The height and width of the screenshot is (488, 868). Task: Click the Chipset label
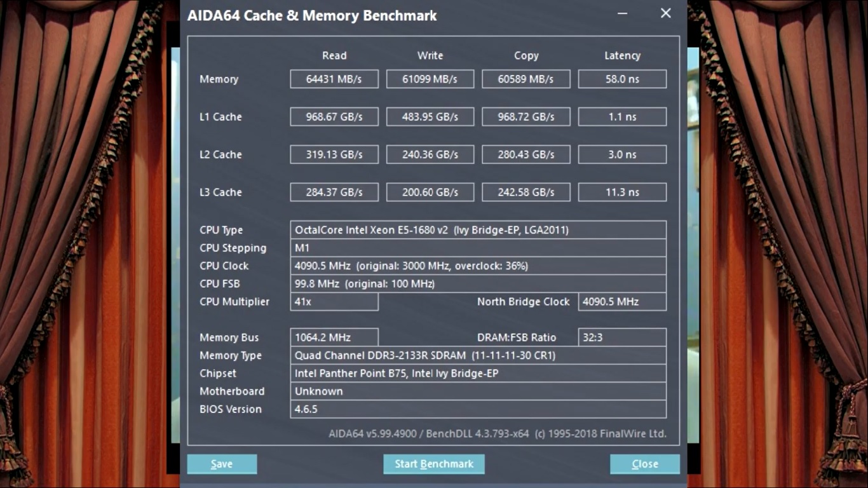pyautogui.click(x=218, y=374)
